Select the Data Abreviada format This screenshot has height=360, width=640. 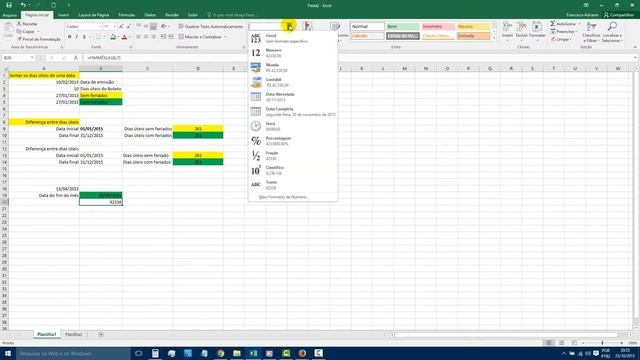click(x=293, y=97)
